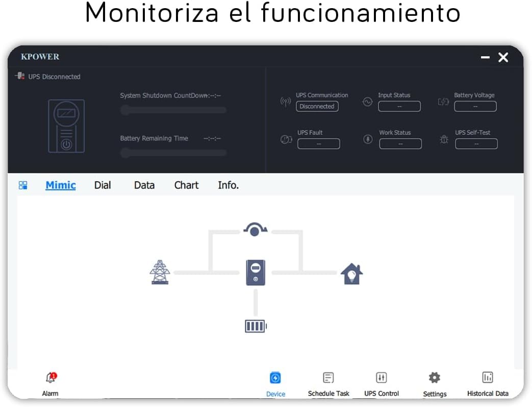Click the grid view icon beside Mimic
This screenshot has height=407, width=532.
(x=23, y=185)
